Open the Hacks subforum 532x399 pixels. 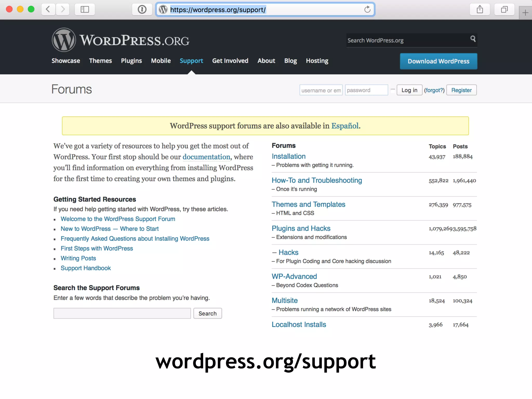click(288, 252)
